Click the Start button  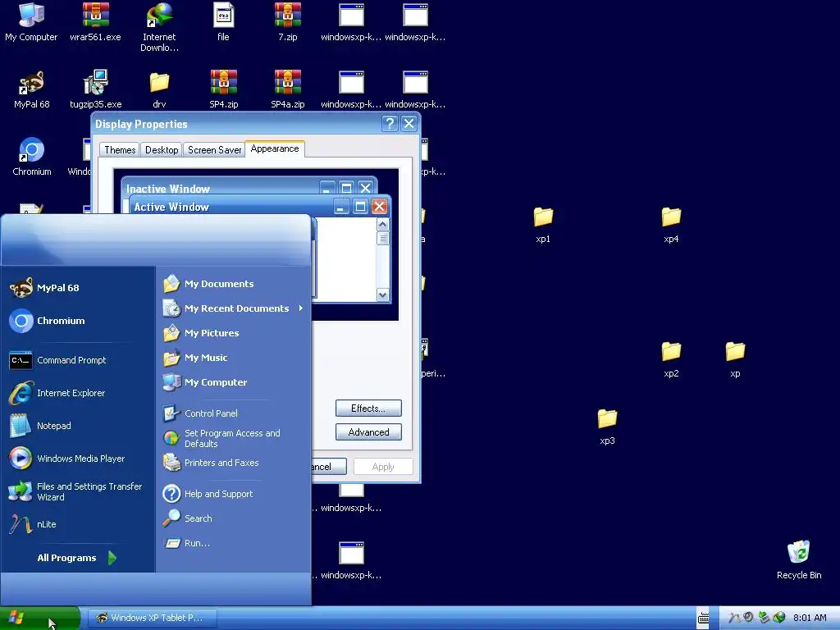(39, 618)
